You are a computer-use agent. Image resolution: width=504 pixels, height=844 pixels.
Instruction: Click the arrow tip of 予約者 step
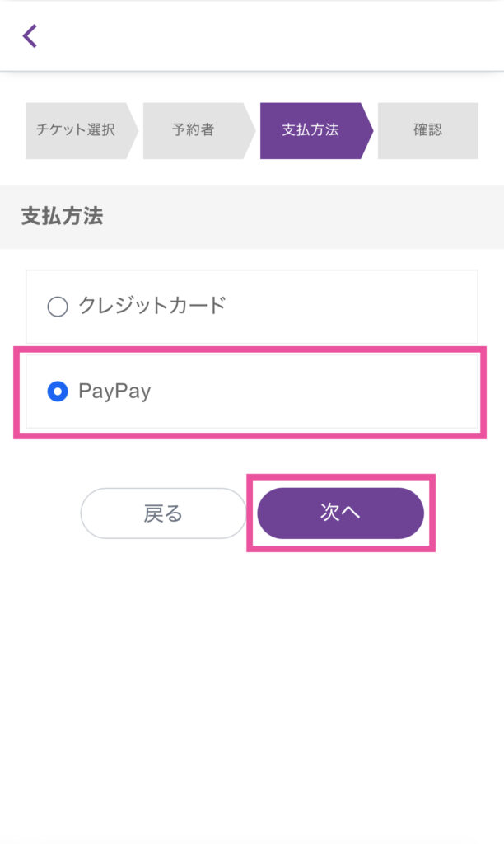pyautogui.click(x=250, y=130)
